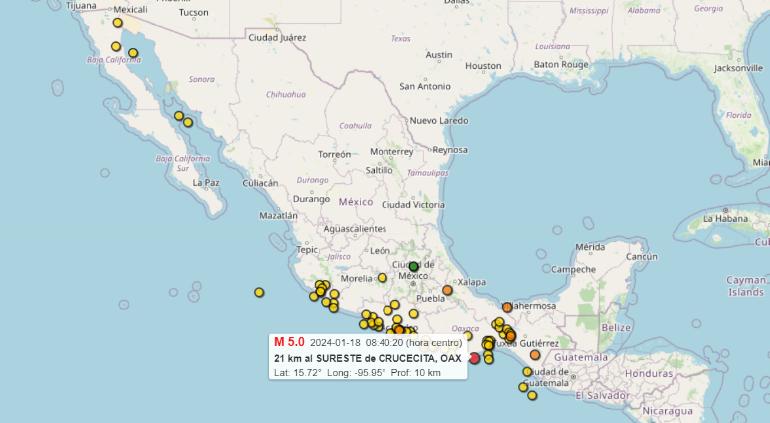Image resolution: width=770 pixels, height=423 pixels.
Task: Select orange marker next to Villahermosa
Action: click(507, 307)
